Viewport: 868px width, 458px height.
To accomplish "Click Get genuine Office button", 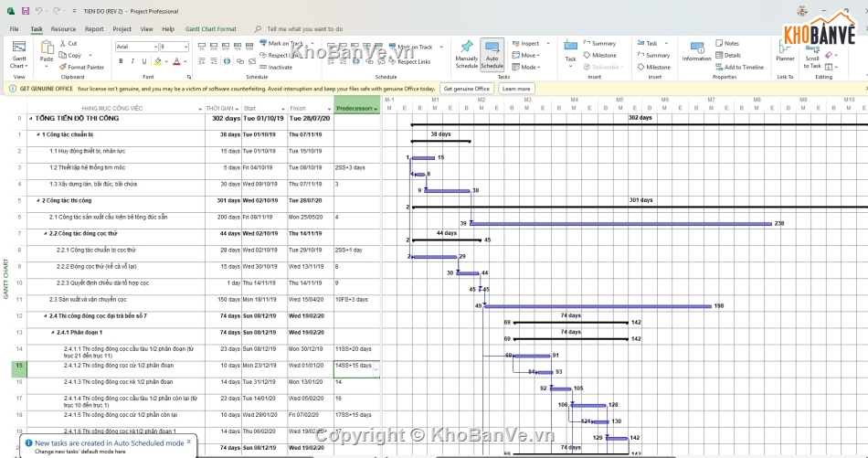I will [467, 89].
